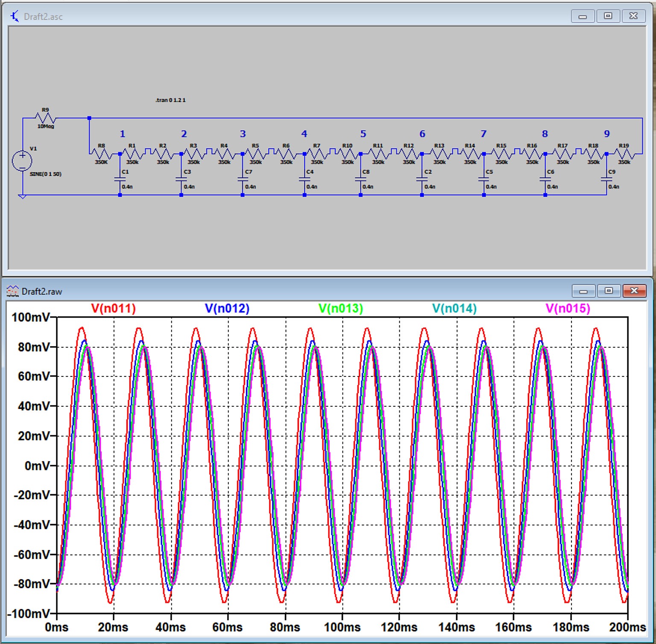656x644 pixels.
Task: Click the 60ms time axis label
Action: pos(228,627)
